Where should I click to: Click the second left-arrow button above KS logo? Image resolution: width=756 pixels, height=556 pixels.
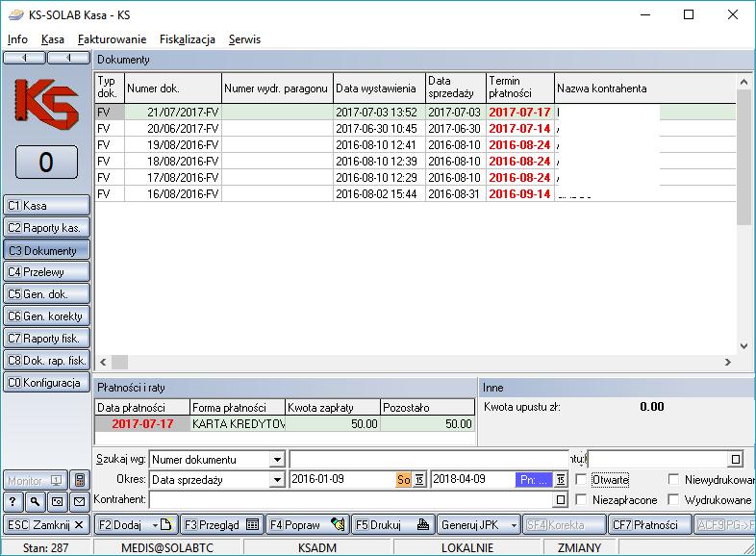tap(69, 58)
